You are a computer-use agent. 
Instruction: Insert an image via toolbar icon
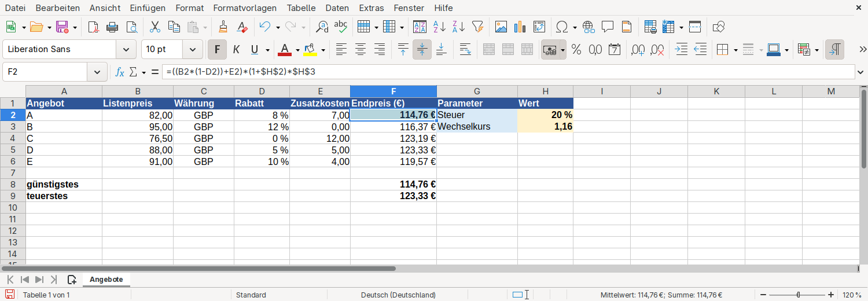[501, 27]
